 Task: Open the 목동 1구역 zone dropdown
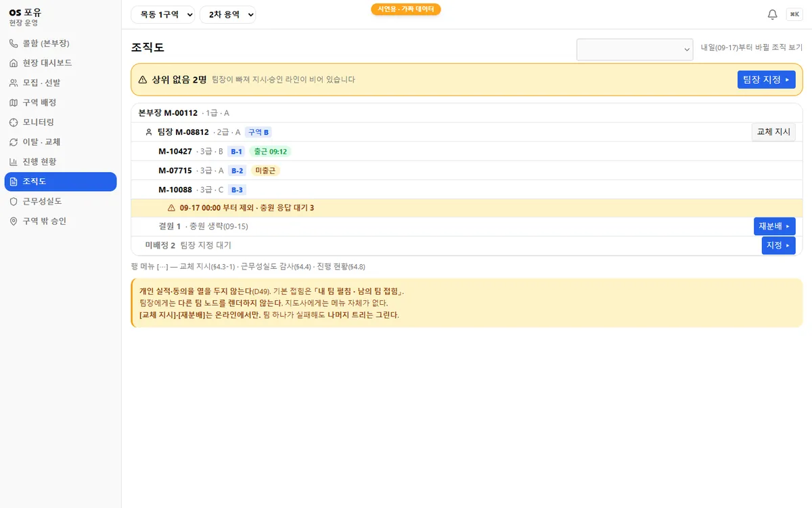(x=163, y=14)
